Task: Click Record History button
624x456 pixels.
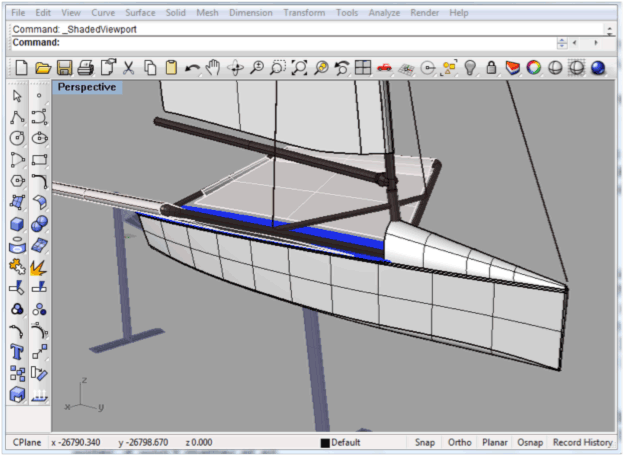Action: [582, 442]
